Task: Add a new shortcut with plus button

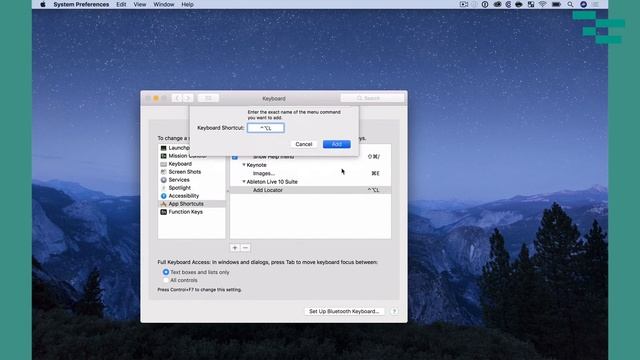Action: pos(235,248)
